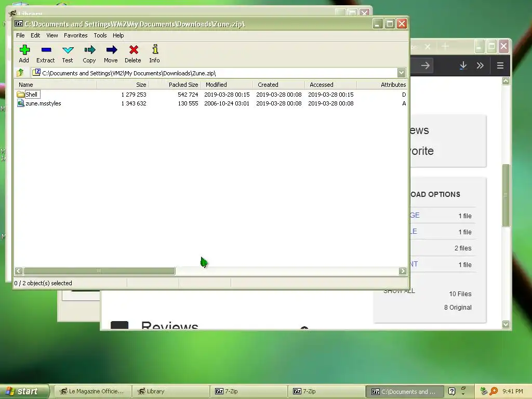Click browser forward arrow button
The height and width of the screenshot is (399, 532).
[x=425, y=65]
